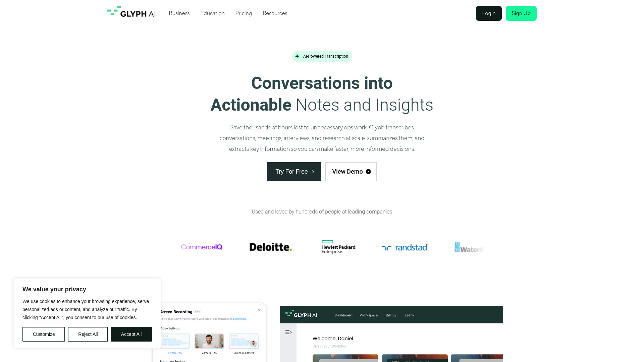
Task: Click the Customize cookies preferences button
Action: 43,334
